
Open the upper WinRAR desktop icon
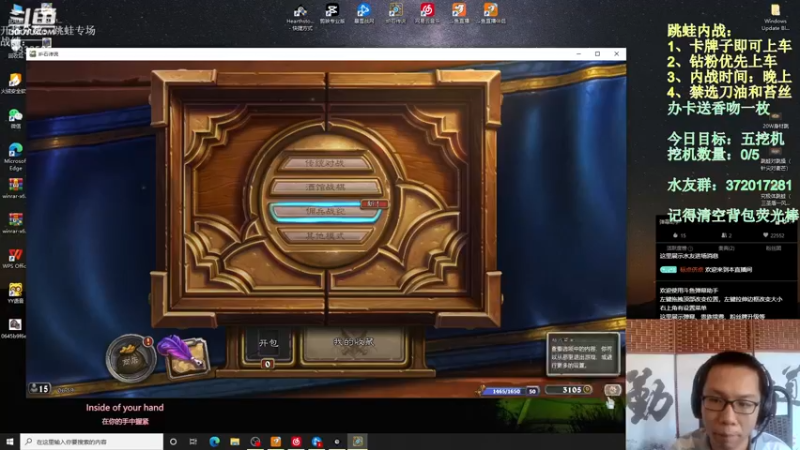click(x=15, y=188)
